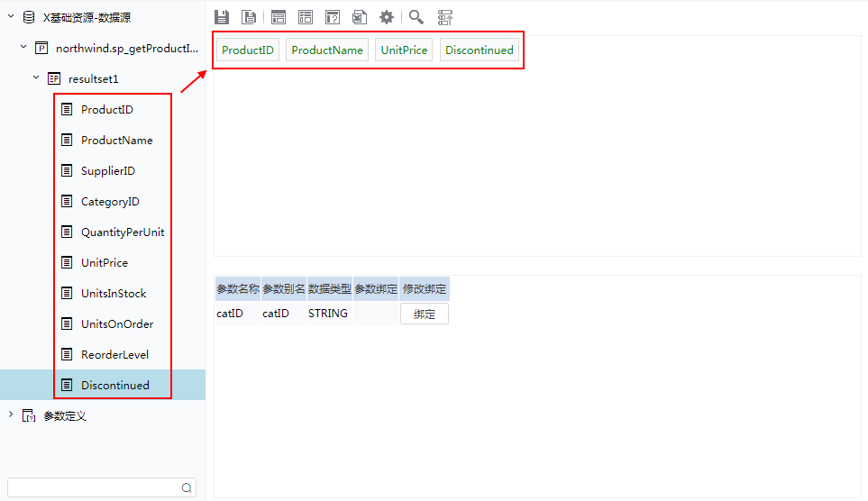Click the green ProductID output field chip
868x501 pixels.
tap(248, 50)
